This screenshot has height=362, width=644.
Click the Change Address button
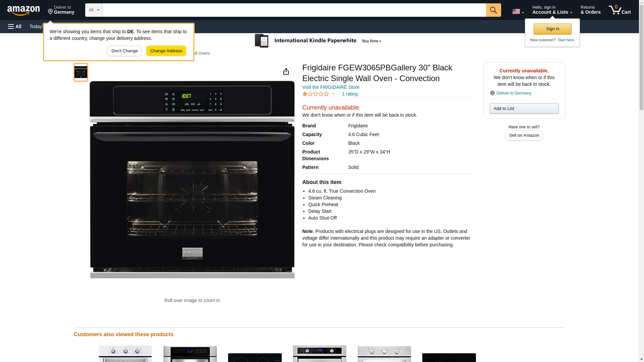166,51
